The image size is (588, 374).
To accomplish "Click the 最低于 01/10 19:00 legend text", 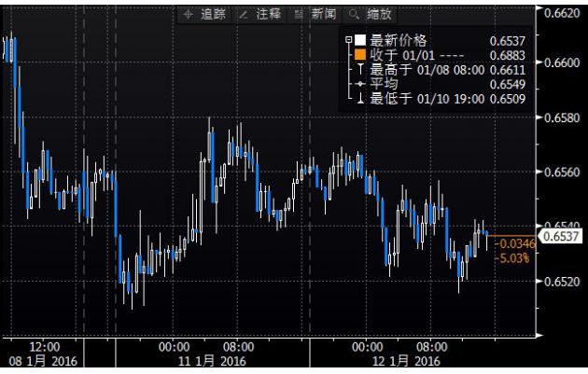I will point(427,99).
